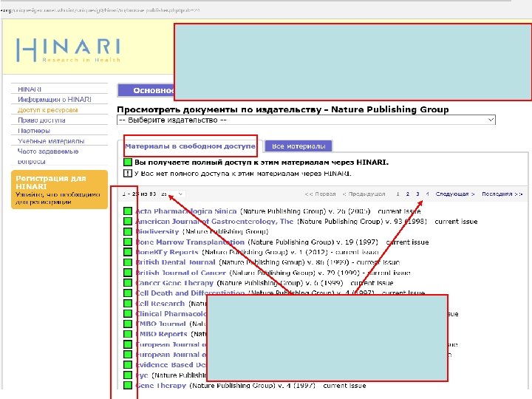Open the publisher selection dropdown
Screen dimensions: 532x399
coord(306,120)
